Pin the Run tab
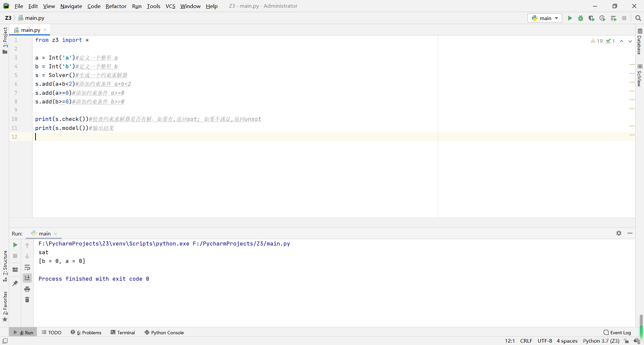The width and height of the screenshot is (644, 345). tap(15, 283)
